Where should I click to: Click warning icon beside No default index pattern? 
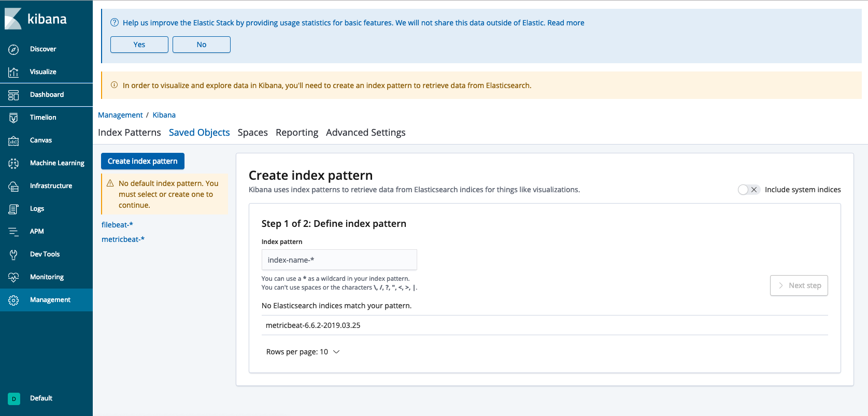(110, 183)
